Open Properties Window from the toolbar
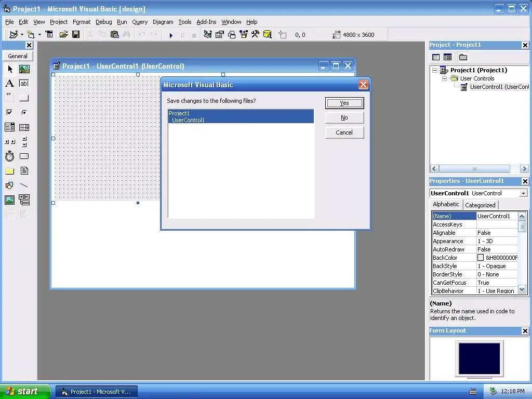 coord(220,35)
